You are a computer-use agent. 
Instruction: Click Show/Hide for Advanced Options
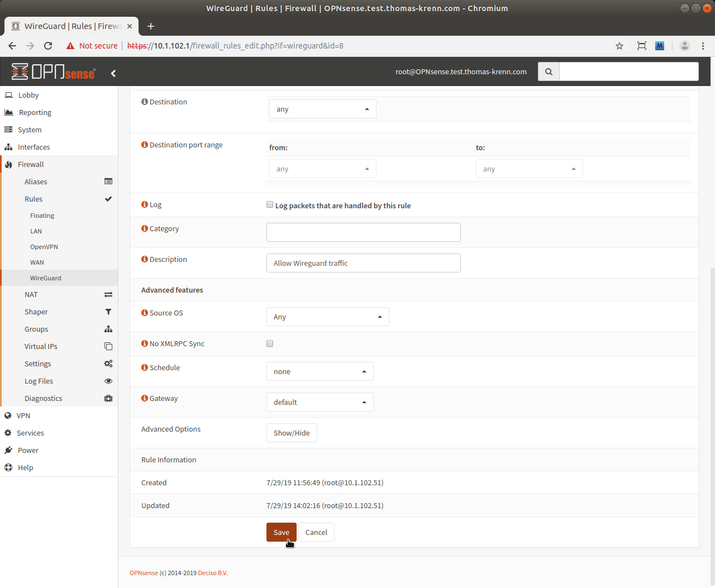click(292, 433)
